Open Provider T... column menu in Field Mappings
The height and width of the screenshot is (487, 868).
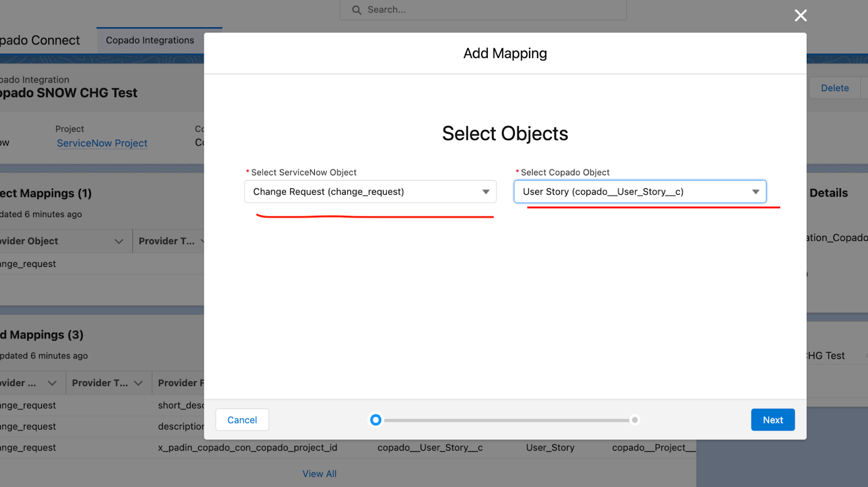pos(138,383)
